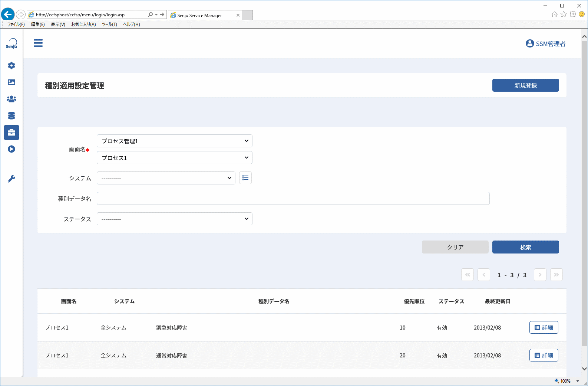Expand the プロセス管理1 dropdown
This screenshot has width=588, height=386.
pos(175,141)
